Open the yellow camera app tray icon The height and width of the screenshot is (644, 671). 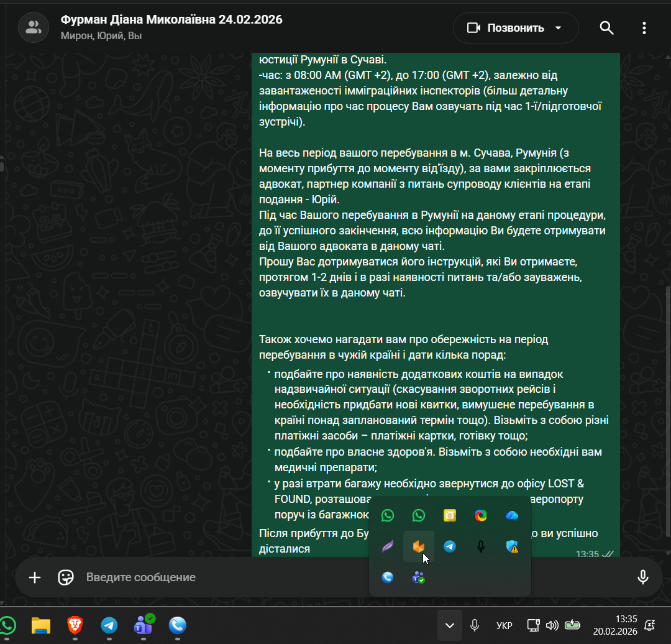pos(450,515)
